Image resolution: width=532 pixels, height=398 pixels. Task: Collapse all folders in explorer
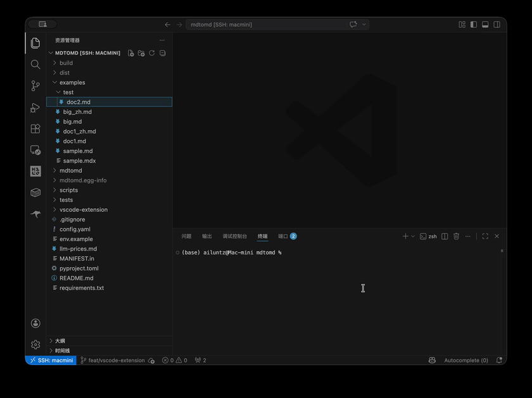(x=163, y=53)
